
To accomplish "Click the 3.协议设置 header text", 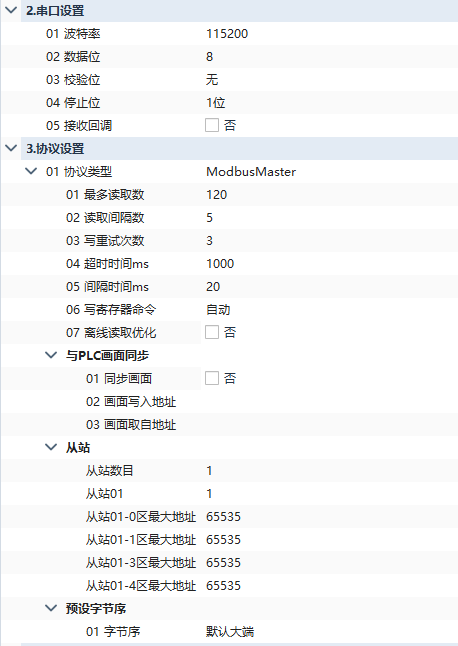I will point(55,148).
